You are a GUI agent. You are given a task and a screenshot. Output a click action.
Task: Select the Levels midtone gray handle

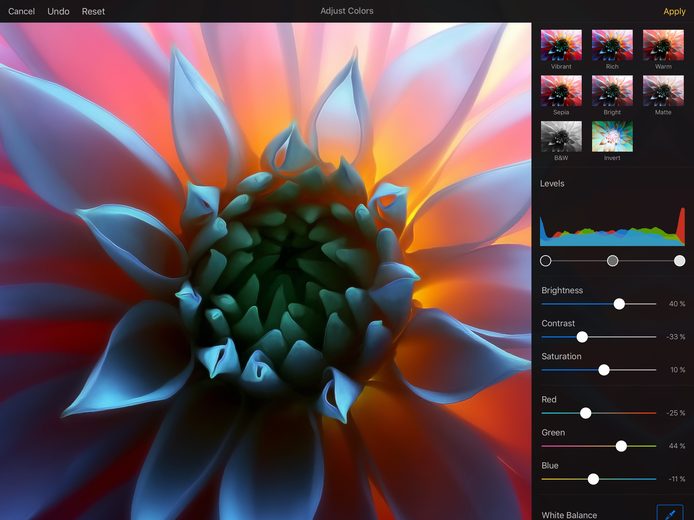click(613, 261)
